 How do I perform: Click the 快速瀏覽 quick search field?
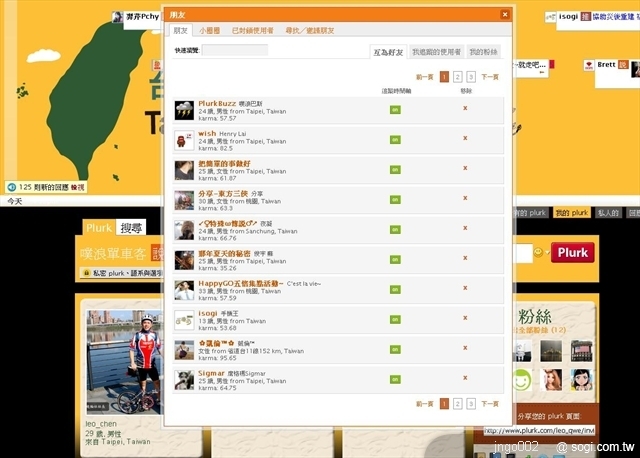(x=234, y=50)
